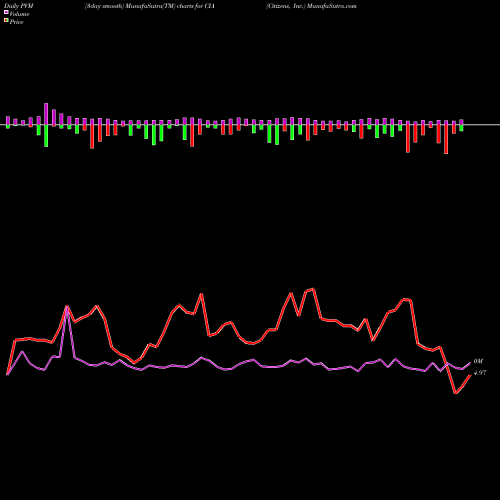Viewport: 500px width, 500px height.
Task: Click the purple Volume legend swatch
Action: pyautogui.click(x=6, y=12)
